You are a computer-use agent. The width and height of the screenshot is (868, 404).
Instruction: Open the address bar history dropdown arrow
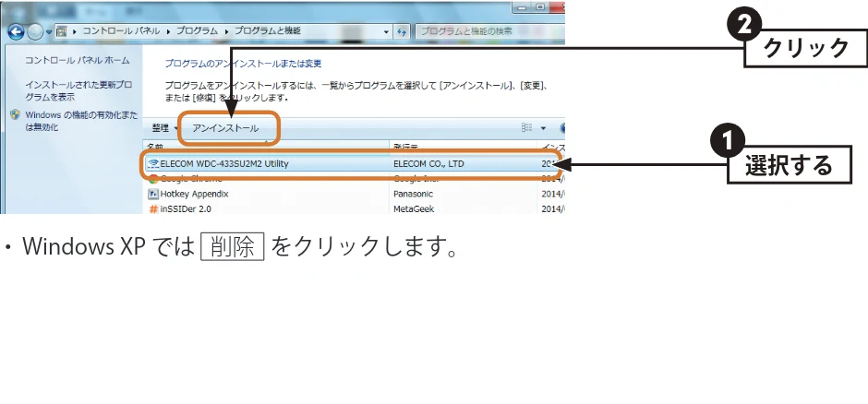(x=386, y=32)
